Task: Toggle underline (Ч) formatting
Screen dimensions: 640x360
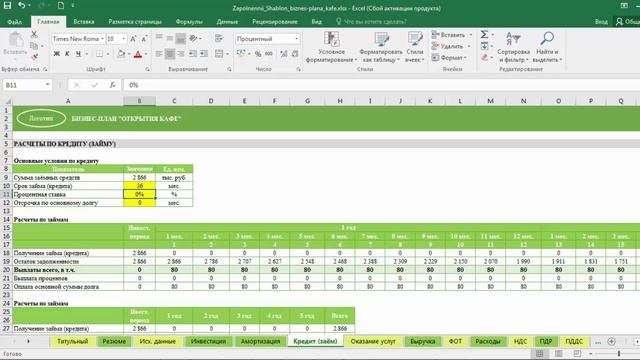Action: (x=78, y=54)
